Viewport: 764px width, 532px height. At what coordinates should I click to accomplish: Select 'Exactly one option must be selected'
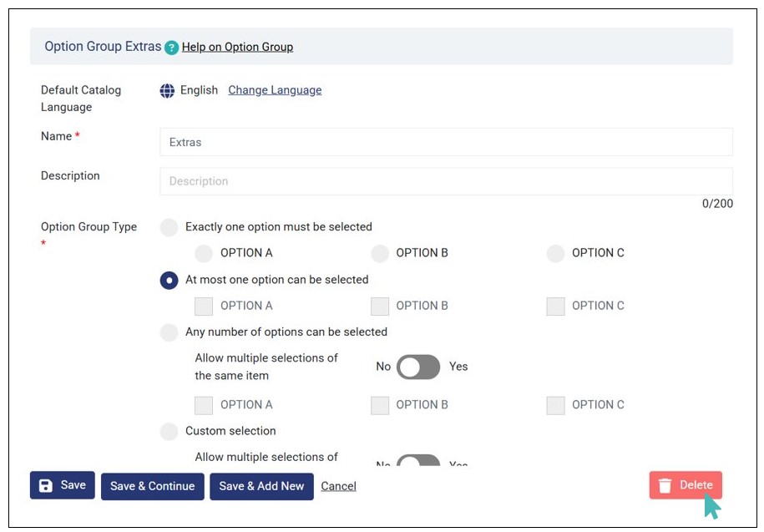[x=169, y=227]
